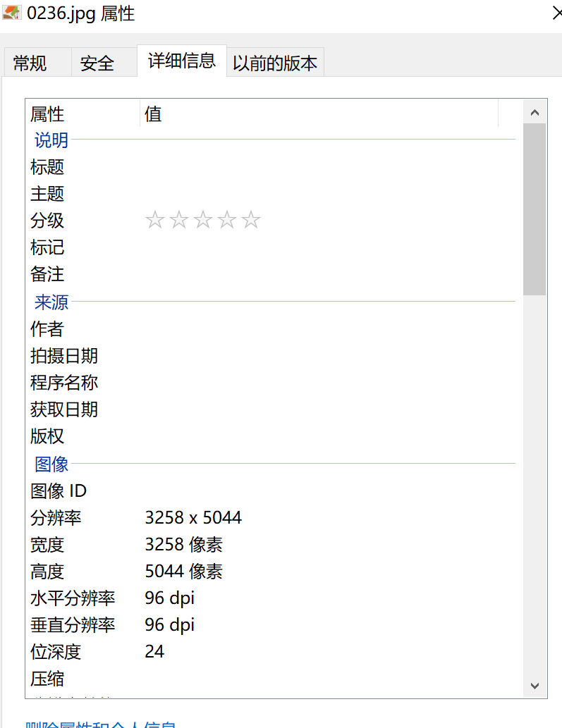Click the 标题 value field
562x728 pixels.
pos(317,167)
